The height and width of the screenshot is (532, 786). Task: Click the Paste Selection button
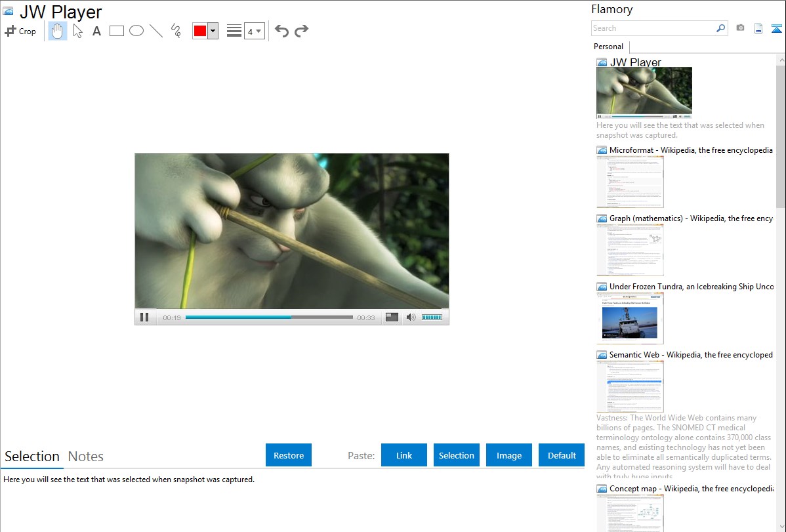[457, 455]
